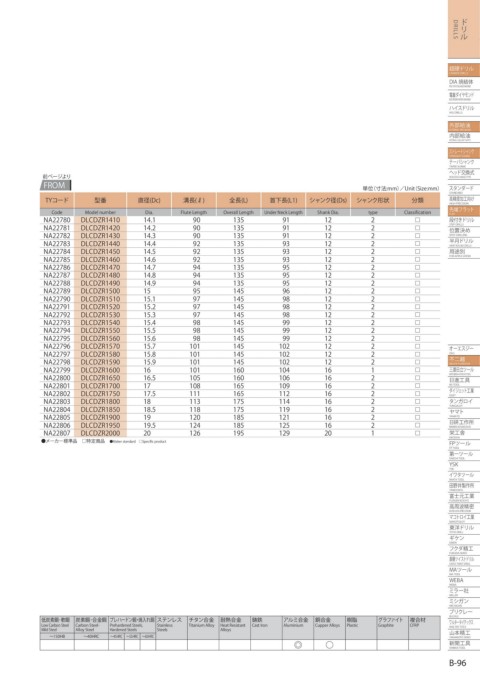Select the DIA 焼結体 side tab

[x=464, y=83]
